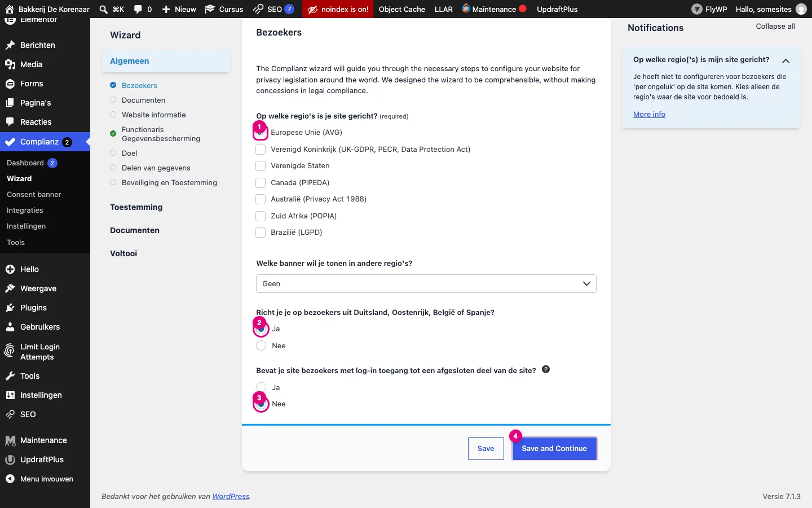The height and width of the screenshot is (508, 812).
Task: Expand the Documenten wizard section
Action: click(135, 230)
